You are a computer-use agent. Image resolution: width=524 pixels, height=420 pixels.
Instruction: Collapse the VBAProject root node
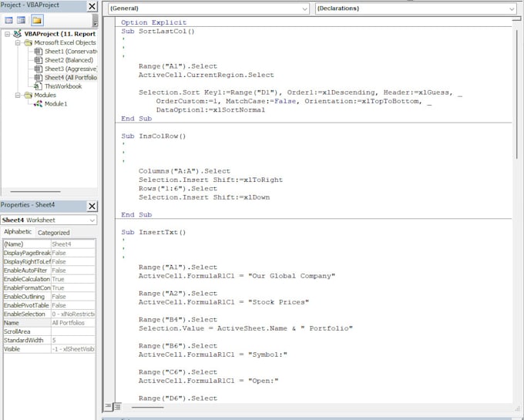pos(7,34)
